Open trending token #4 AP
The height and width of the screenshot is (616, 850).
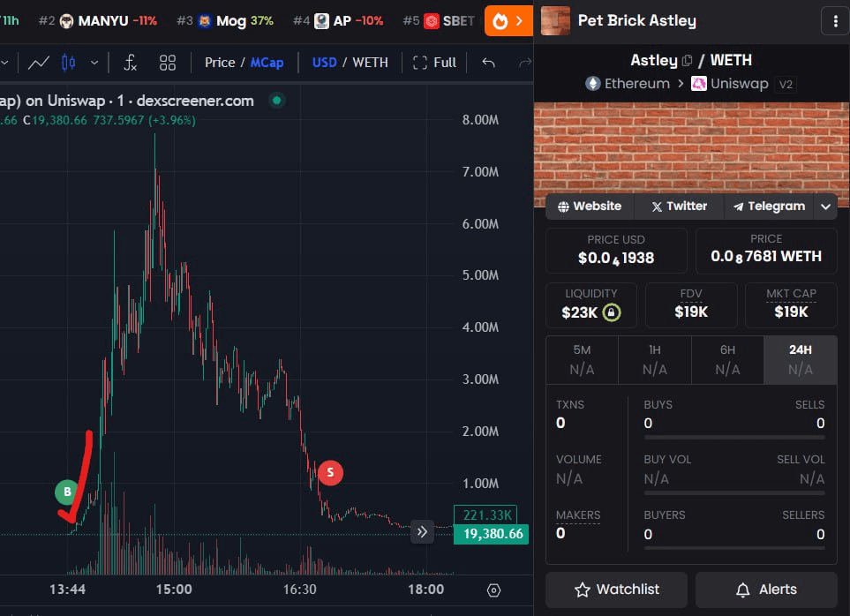(338, 21)
